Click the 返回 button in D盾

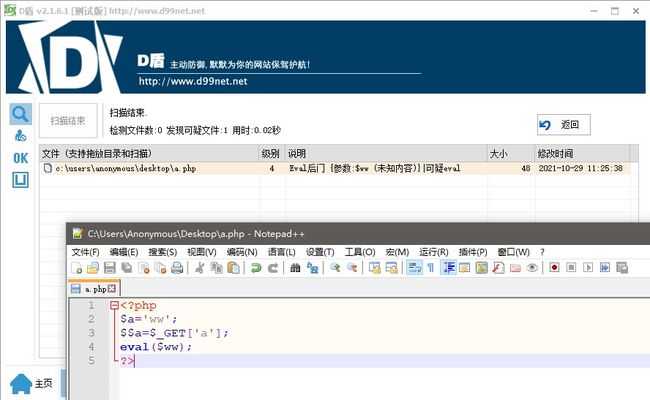coord(564,125)
